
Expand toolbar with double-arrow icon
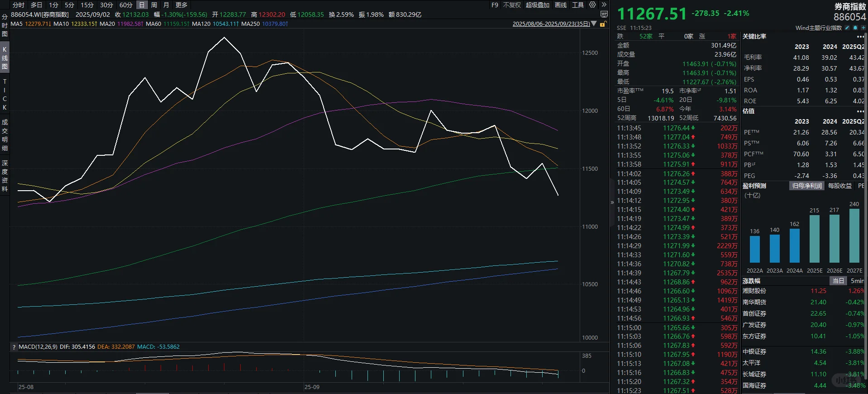coord(604,5)
